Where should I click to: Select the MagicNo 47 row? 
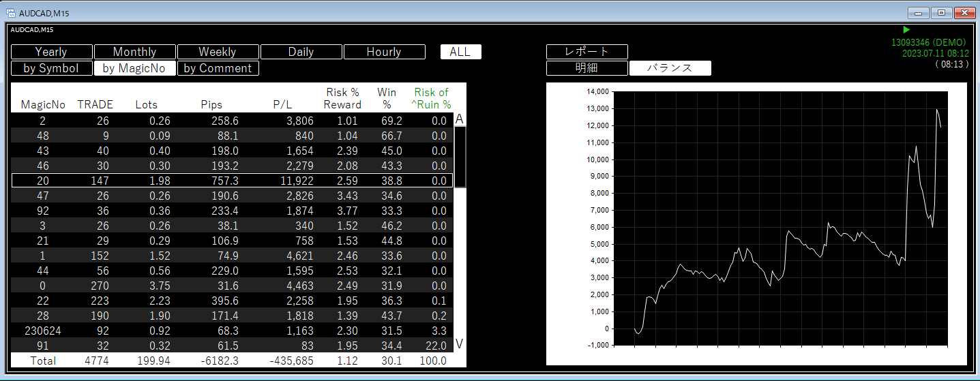click(232, 196)
